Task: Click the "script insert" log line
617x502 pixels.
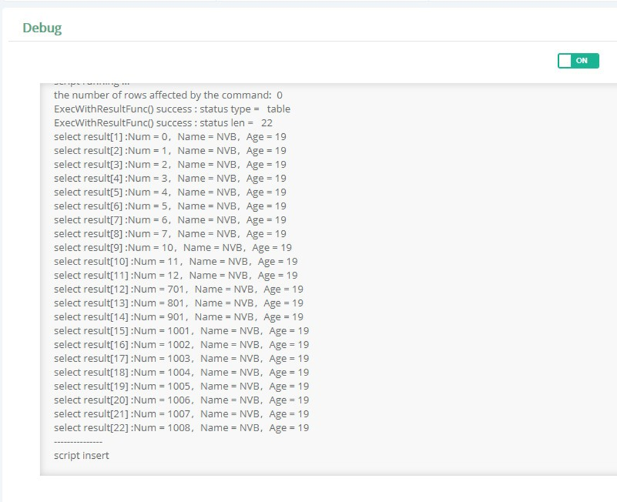Action: pos(81,455)
